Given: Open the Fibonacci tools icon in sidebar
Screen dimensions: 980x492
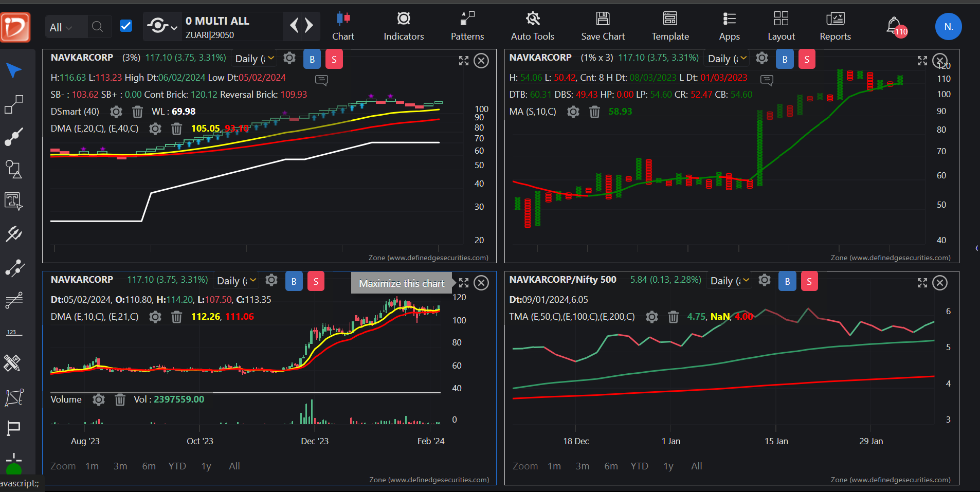Looking at the screenshot, I should [x=14, y=234].
